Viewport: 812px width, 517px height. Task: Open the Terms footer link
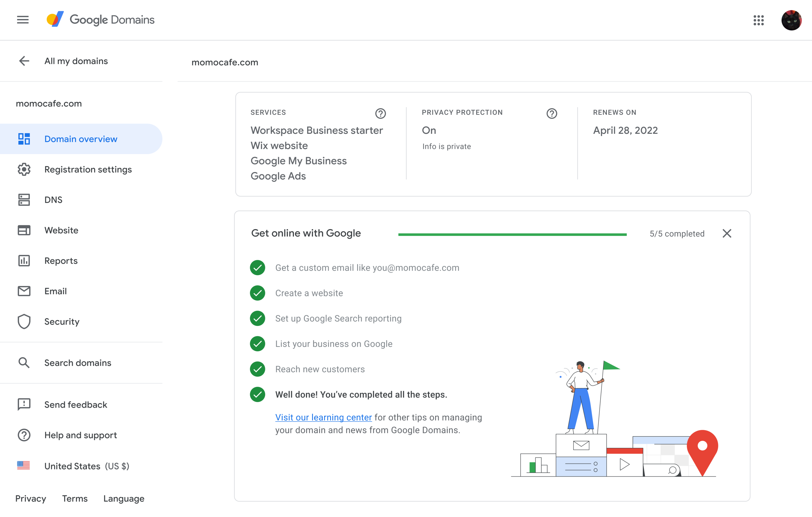[x=75, y=498]
